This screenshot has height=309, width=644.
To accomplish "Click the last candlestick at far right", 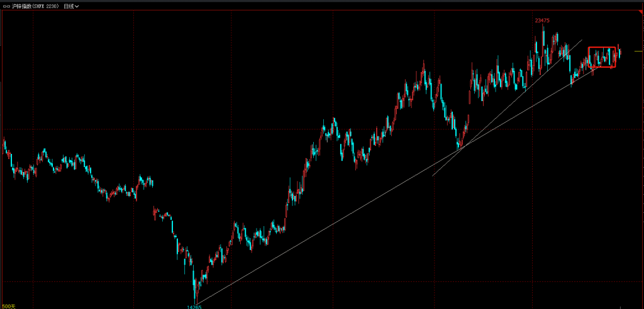I will pos(619,52).
